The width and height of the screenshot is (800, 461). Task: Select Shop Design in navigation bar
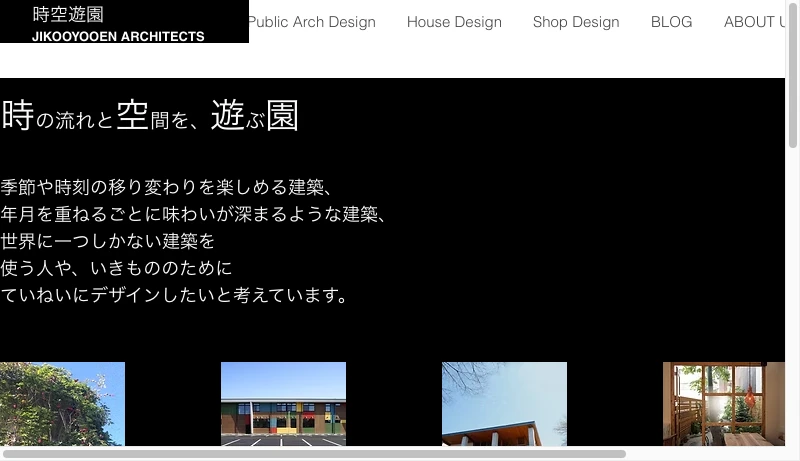(576, 22)
